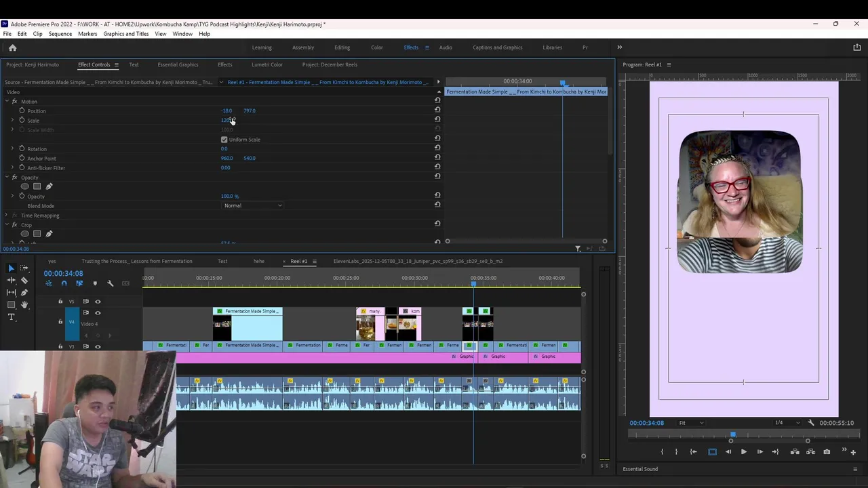868x488 pixels.
Task: Click Mark Out button in Program monitor
Action: (x=676, y=452)
